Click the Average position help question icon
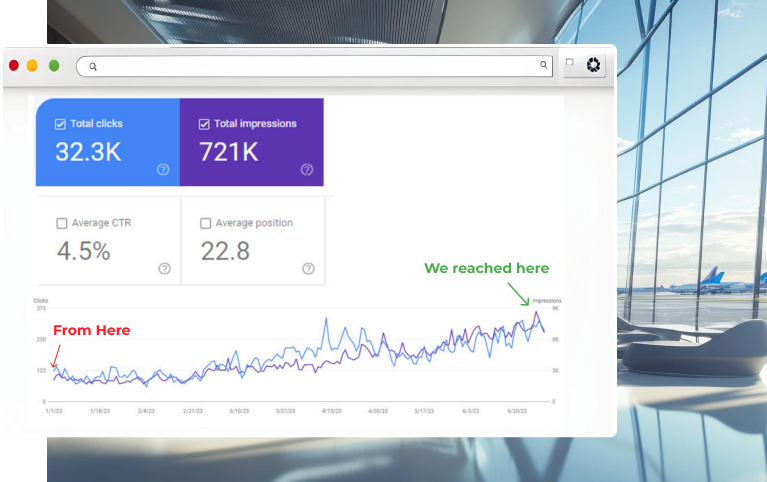The image size is (767, 482). 308,268
